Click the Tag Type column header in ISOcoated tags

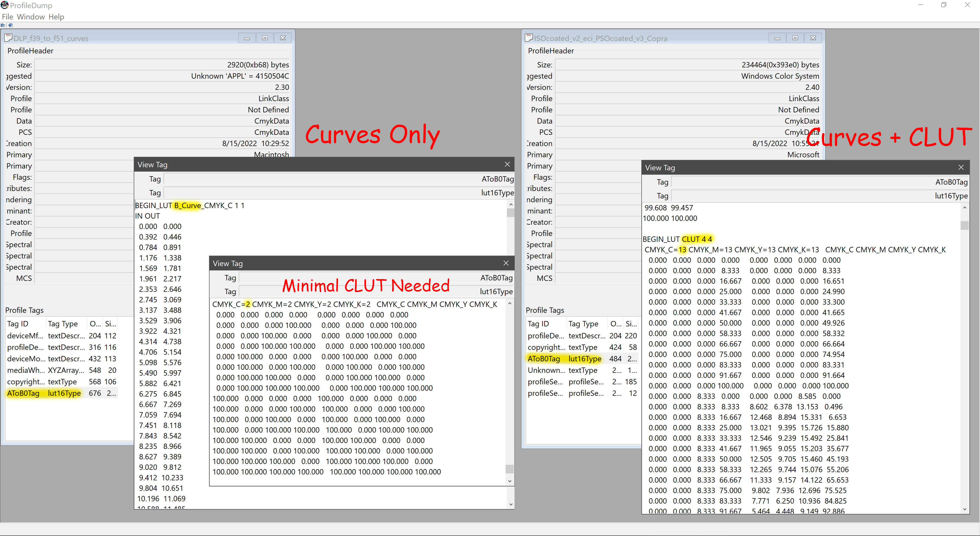point(583,324)
